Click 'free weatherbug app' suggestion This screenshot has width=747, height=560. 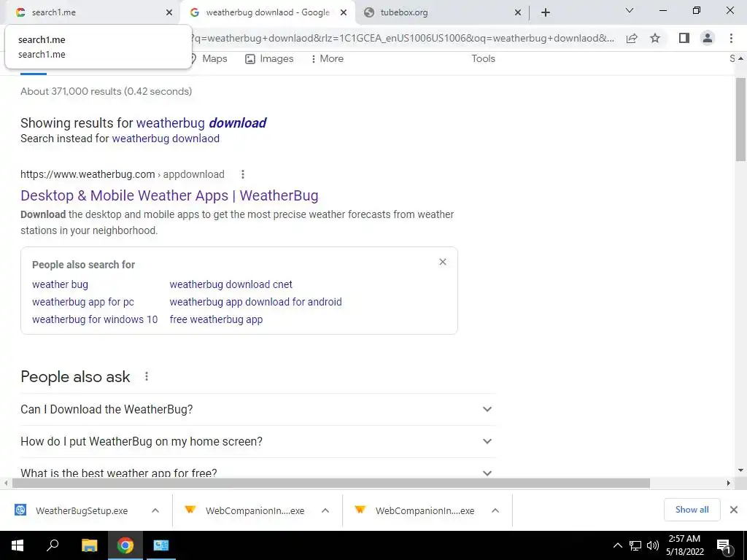coord(216,319)
